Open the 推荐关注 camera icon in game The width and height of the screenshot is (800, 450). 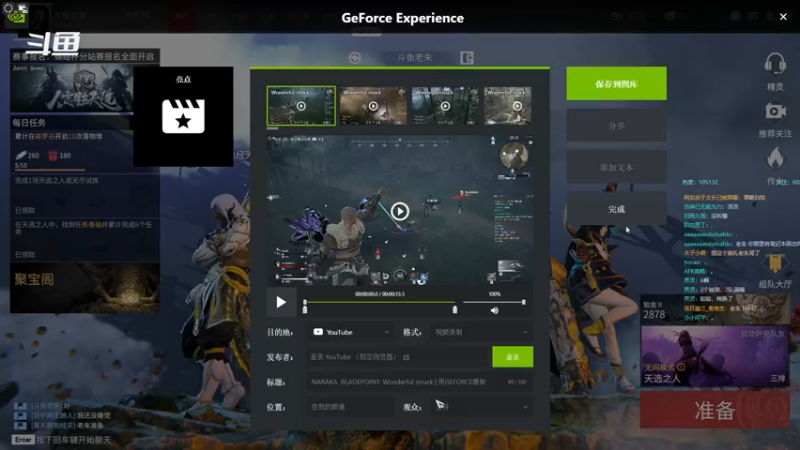point(775,111)
